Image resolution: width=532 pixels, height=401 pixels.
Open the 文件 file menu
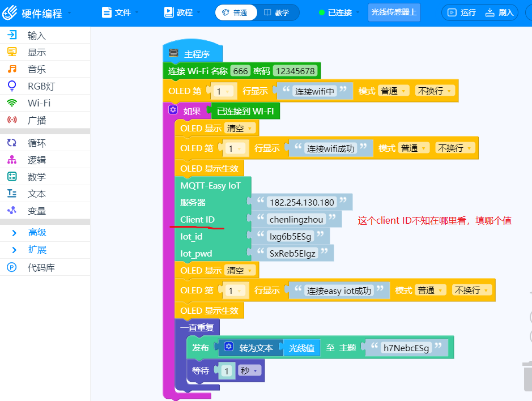121,12
